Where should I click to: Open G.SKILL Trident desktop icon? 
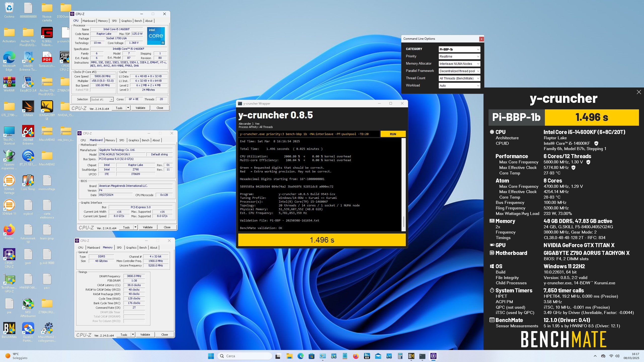pos(47,36)
